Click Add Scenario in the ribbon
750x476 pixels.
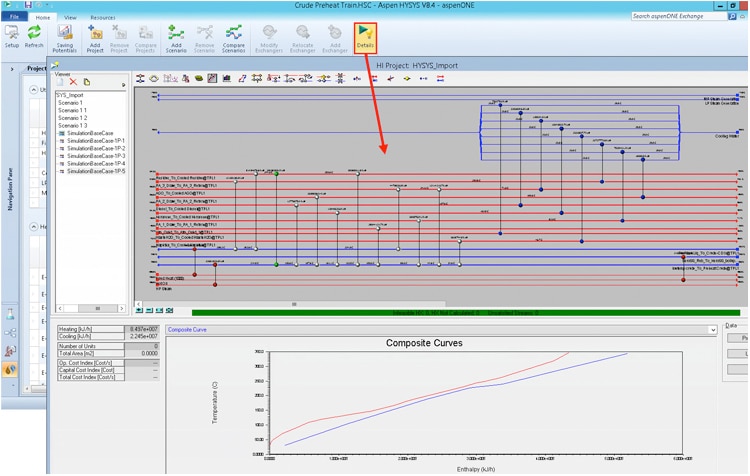(x=176, y=38)
